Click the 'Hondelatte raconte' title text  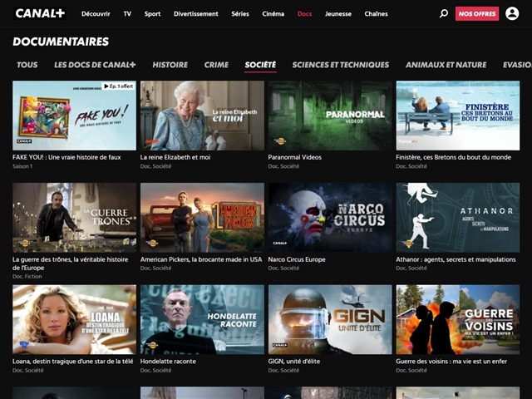(x=168, y=362)
